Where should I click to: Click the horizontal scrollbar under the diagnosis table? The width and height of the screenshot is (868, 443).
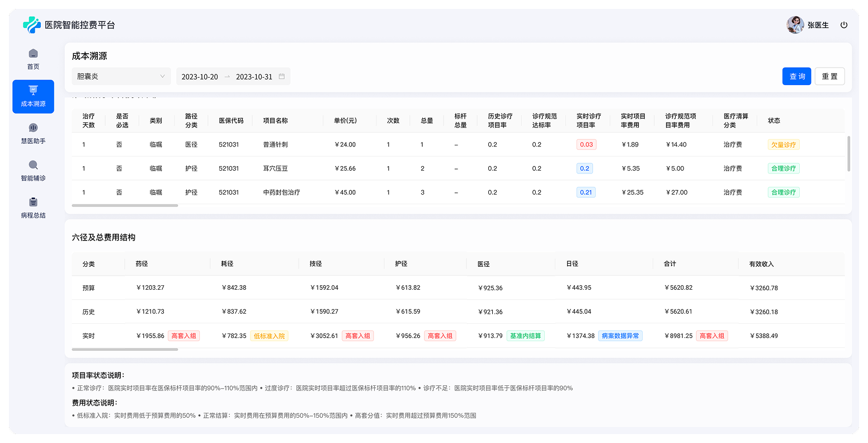click(x=124, y=205)
